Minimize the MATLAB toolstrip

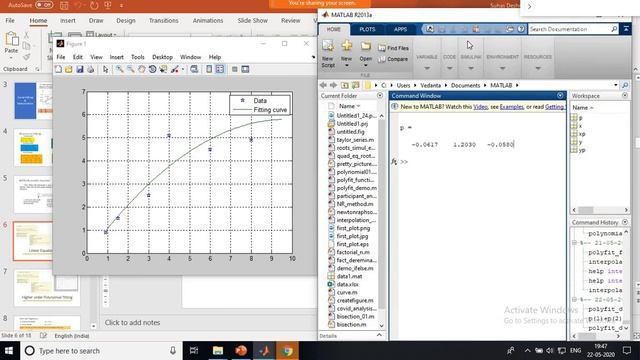click(626, 29)
